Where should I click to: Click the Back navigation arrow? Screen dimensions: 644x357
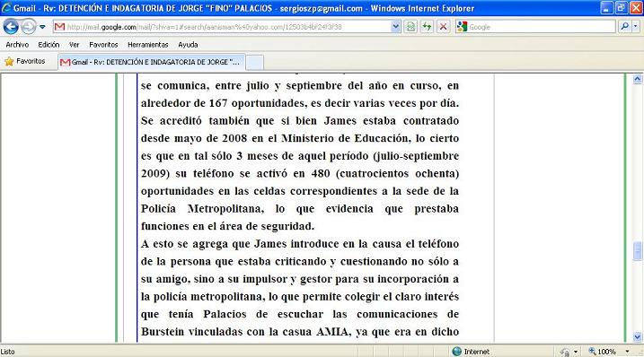[x=11, y=27]
